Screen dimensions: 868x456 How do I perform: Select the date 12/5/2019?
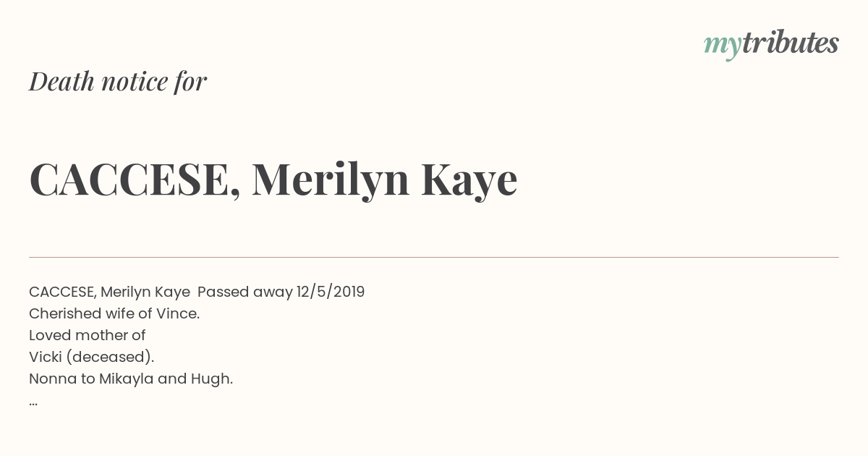pos(331,292)
